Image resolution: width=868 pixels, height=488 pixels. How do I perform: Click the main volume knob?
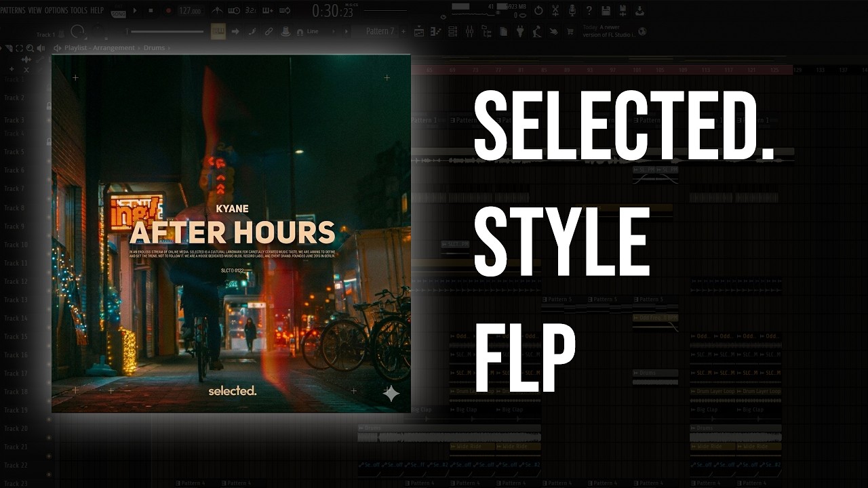pos(77,32)
